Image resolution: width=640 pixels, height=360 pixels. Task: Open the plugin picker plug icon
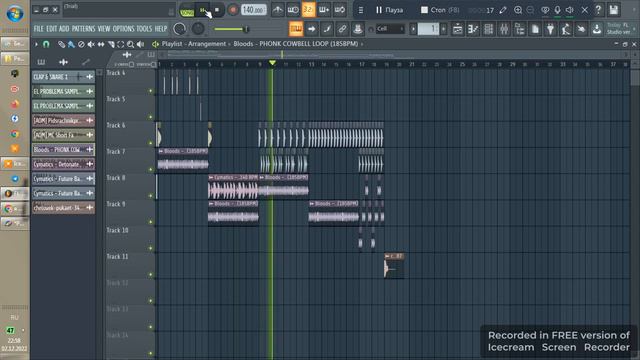pos(550,29)
